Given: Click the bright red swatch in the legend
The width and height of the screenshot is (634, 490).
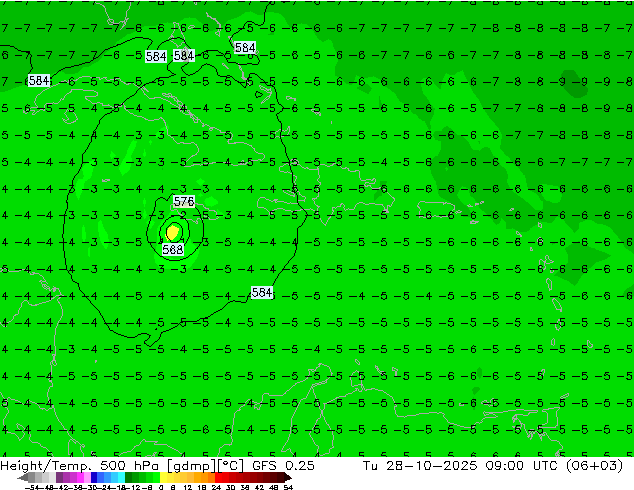Looking at the screenshot, I should coord(218,477).
